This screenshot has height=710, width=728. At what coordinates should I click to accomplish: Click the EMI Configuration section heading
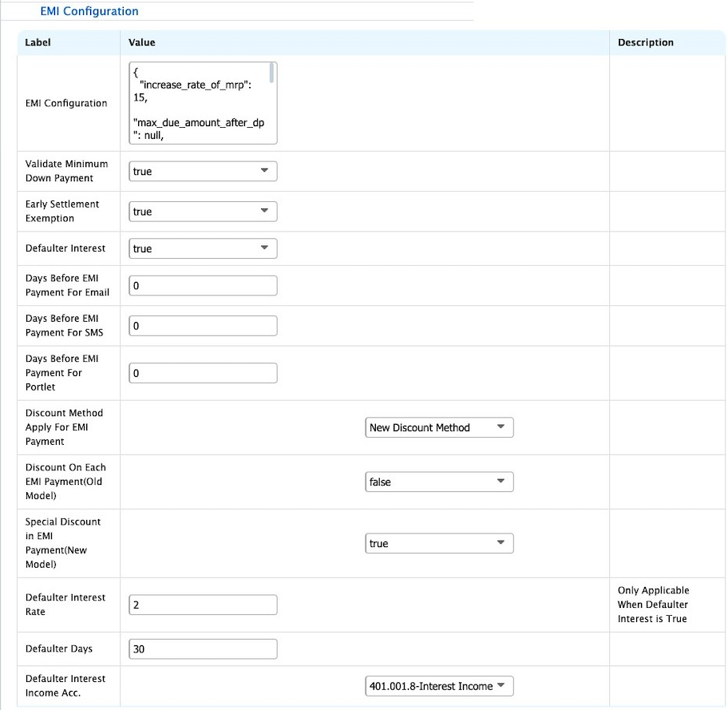coord(89,11)
